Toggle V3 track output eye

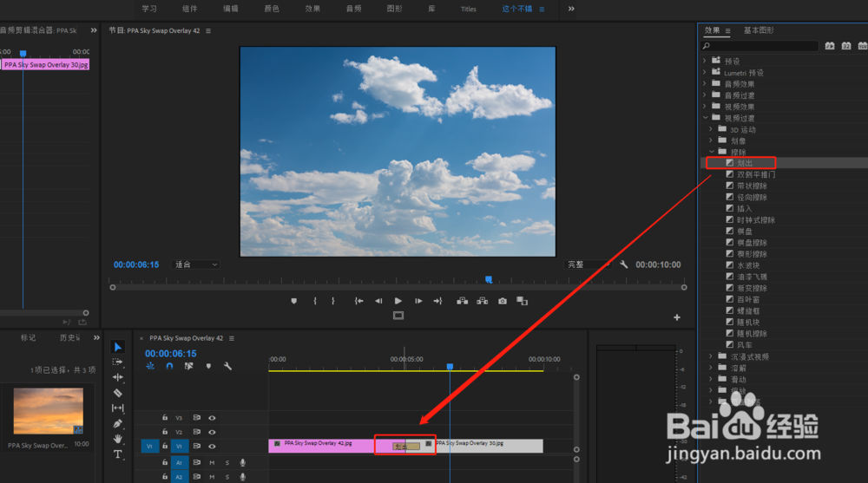pos(212,418)
